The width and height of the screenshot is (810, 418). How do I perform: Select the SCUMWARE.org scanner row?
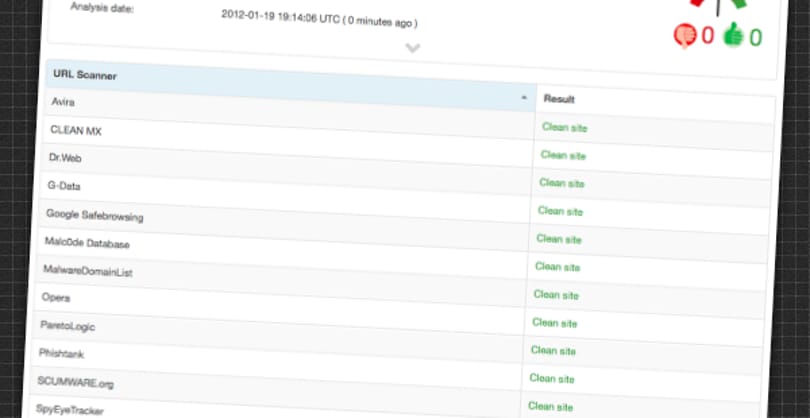(x=393, y=393)
